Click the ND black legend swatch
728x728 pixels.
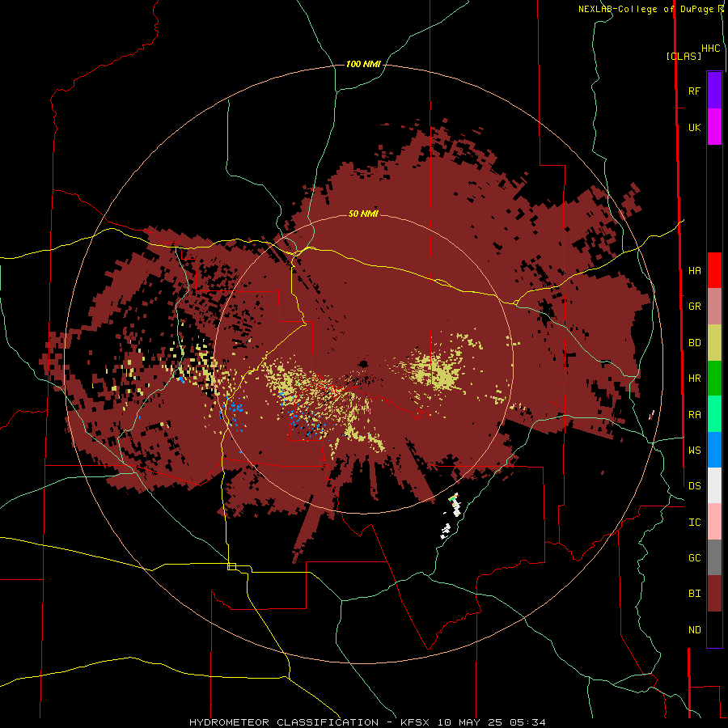714,629
